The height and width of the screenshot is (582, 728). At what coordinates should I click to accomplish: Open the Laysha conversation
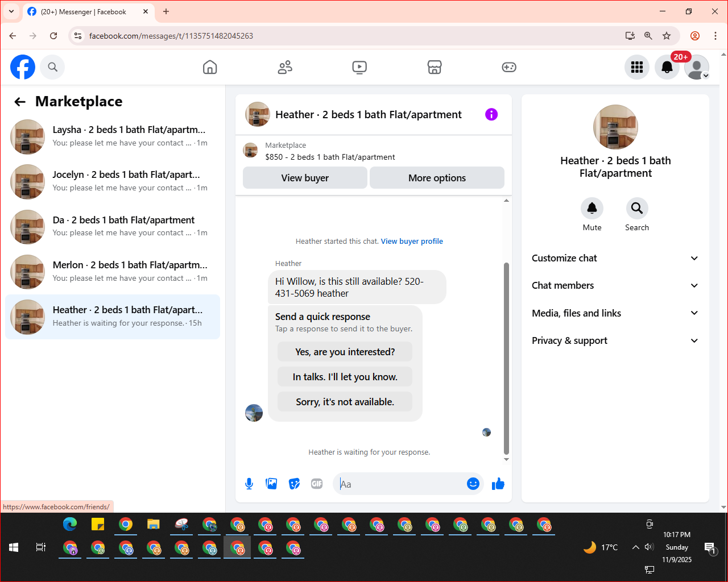coord(113,136)
